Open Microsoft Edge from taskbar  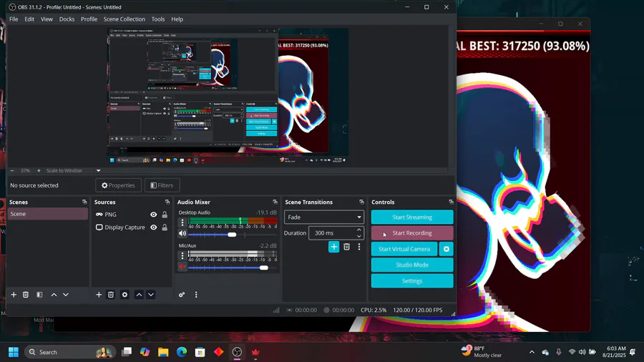click(x=182, y=352)
